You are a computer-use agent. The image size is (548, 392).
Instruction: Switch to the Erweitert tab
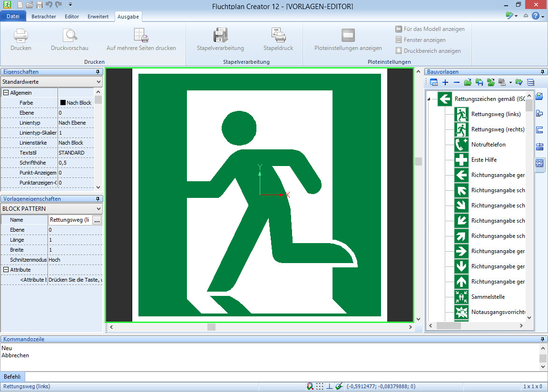(x=98, y=17)
